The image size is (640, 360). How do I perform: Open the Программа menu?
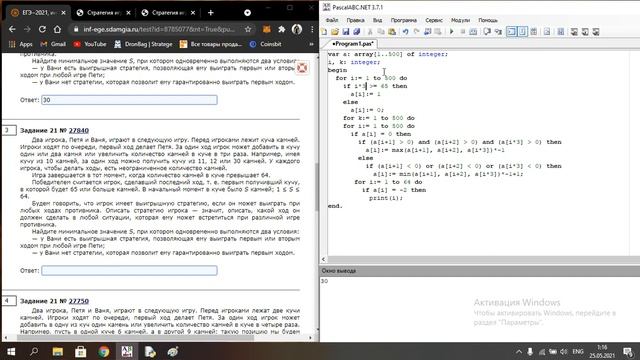tap(403, 20)
